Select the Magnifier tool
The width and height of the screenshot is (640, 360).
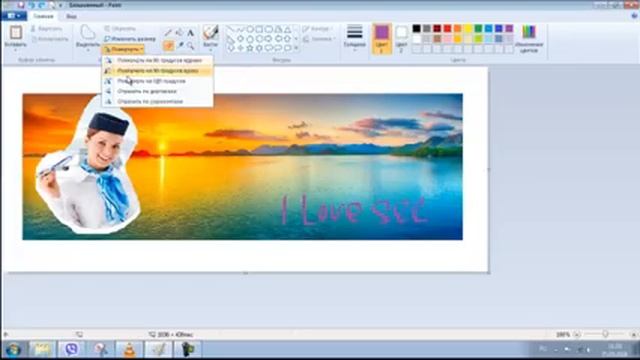tap(190, 46)
